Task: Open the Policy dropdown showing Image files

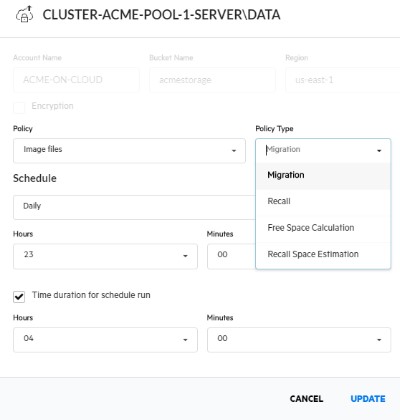Action: (x=129, y=151)
